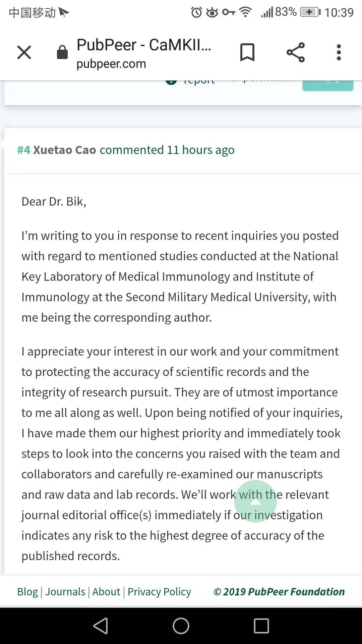
Task: Click the 2019 PubPeer Foundation copyright text
Action: tap(279, 592)
